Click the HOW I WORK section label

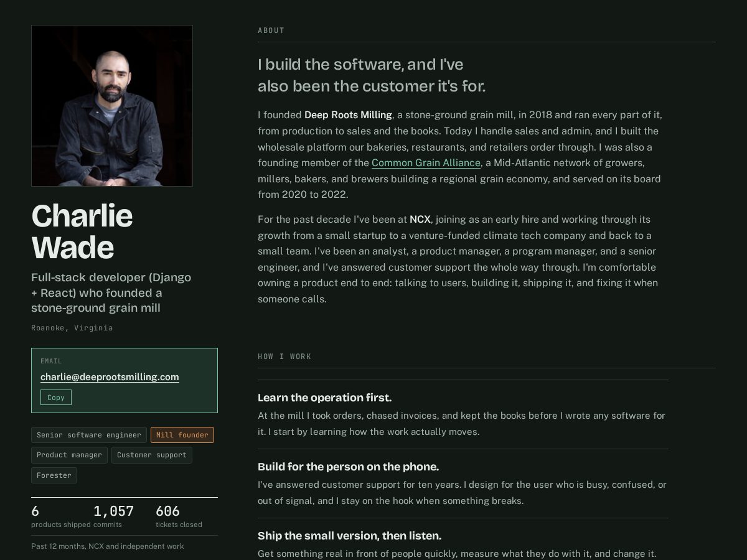tap(284, 357)
